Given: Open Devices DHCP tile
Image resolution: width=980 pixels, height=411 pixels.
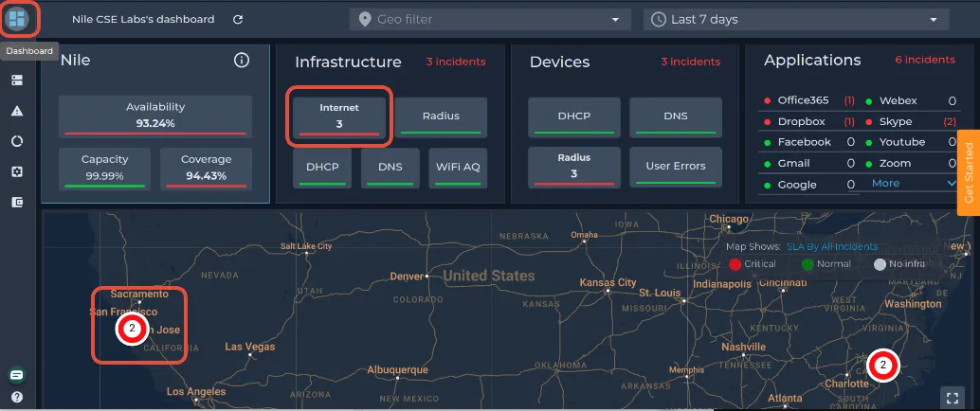Looking at the screenshot, I should (x=574, y=116).
